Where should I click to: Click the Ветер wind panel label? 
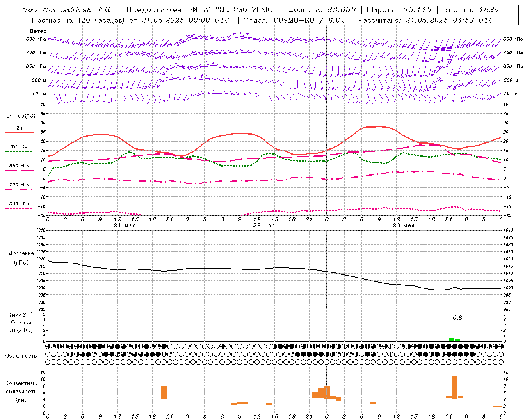point(38,31)
